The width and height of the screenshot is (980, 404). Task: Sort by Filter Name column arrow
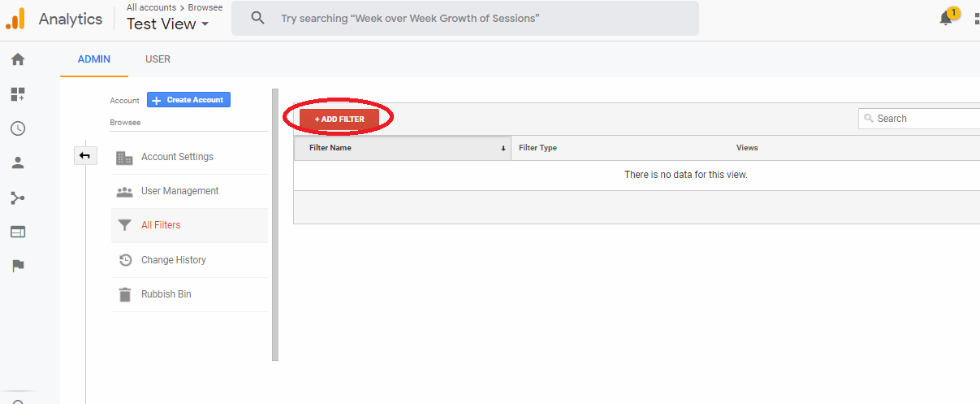503,148
